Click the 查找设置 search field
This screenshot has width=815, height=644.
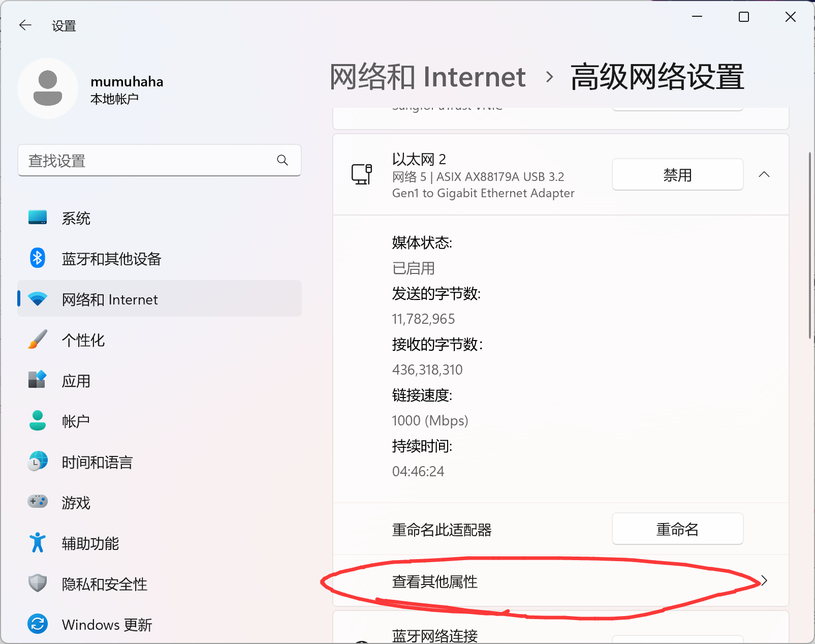pos(147,161)
